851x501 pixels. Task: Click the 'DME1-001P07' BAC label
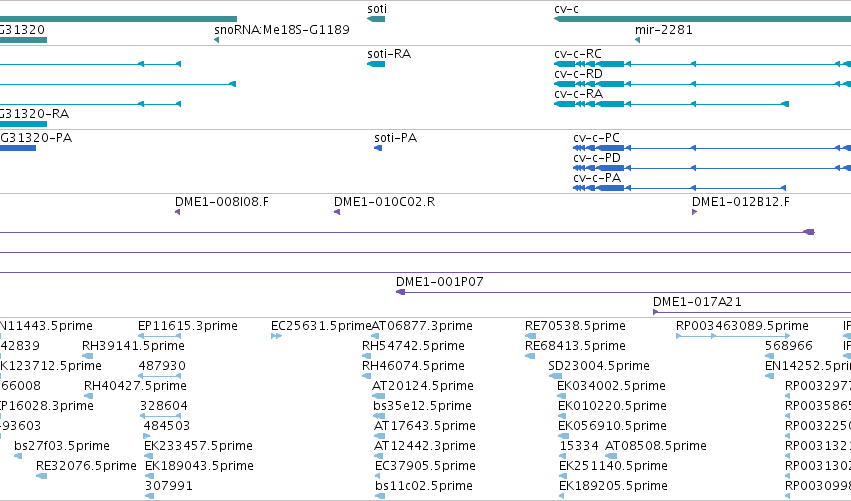[439, 282]
